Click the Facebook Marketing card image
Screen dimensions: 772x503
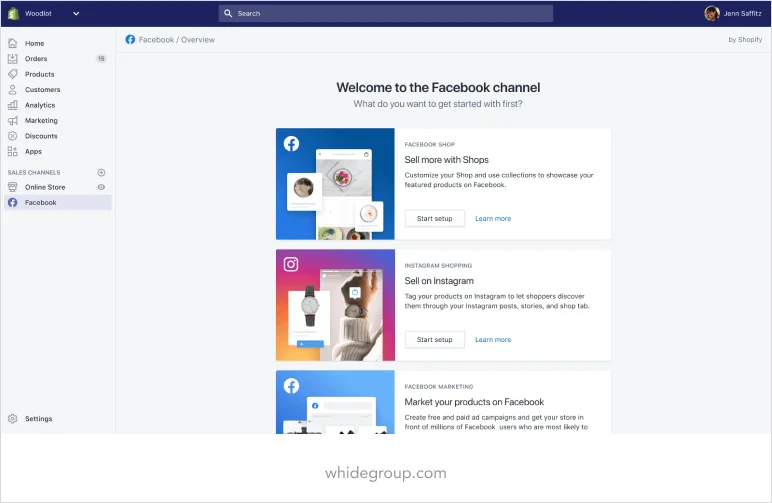pyautogui.click(x=335, y=402)
